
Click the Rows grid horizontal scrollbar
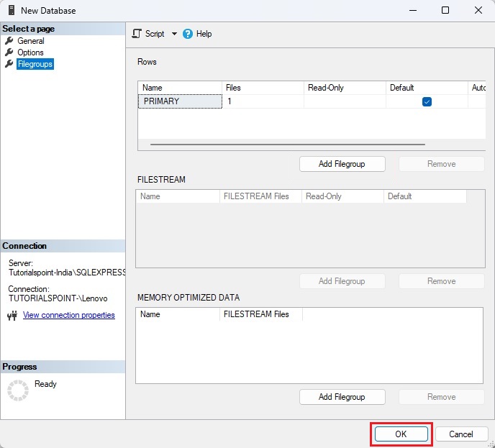click(288, 145)
